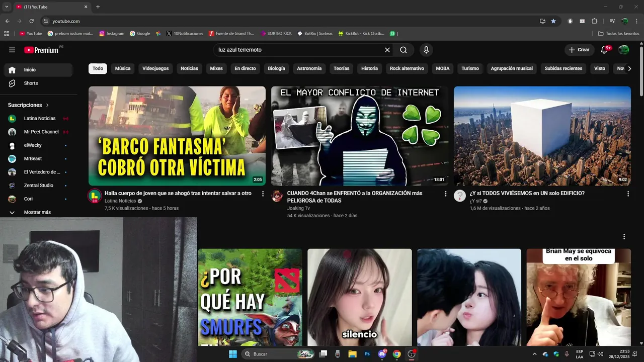Open Windows Start menu
Viewport: 644px width, 362px height.
coord(233,354)
